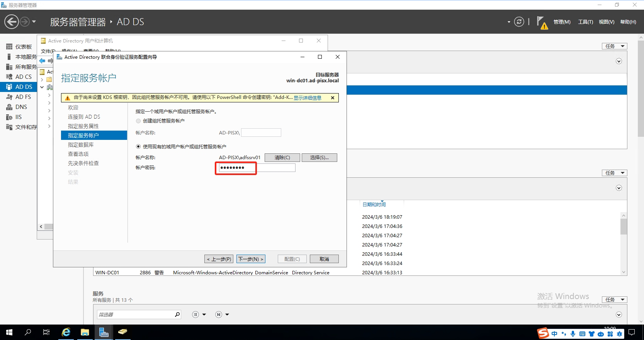Image resolution: width=644 pixels, height=340 pixels.
Task: Open the Manage (管理) menu
Action: click(x=562, y=22)
